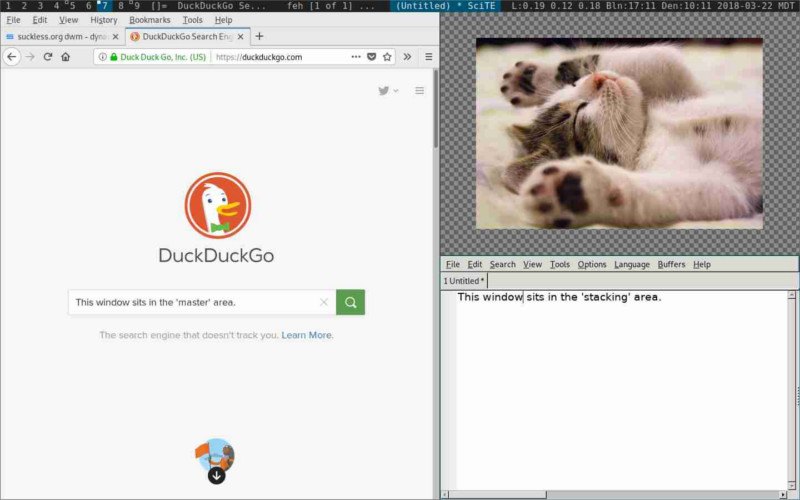Follow the Learn More link
This screenshot has height=500, width=800.
[307, 335]
